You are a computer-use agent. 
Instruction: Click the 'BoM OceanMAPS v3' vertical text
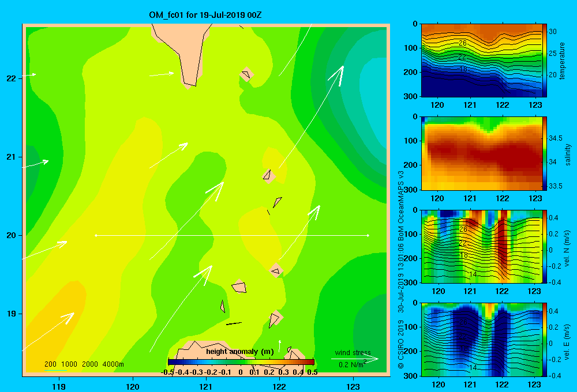point(401,206)
